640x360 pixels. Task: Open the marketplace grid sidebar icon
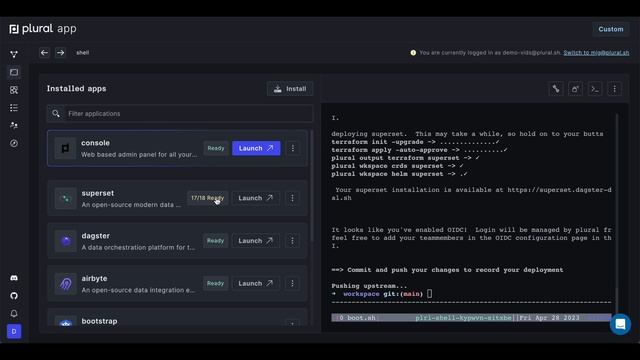point(14,90)
